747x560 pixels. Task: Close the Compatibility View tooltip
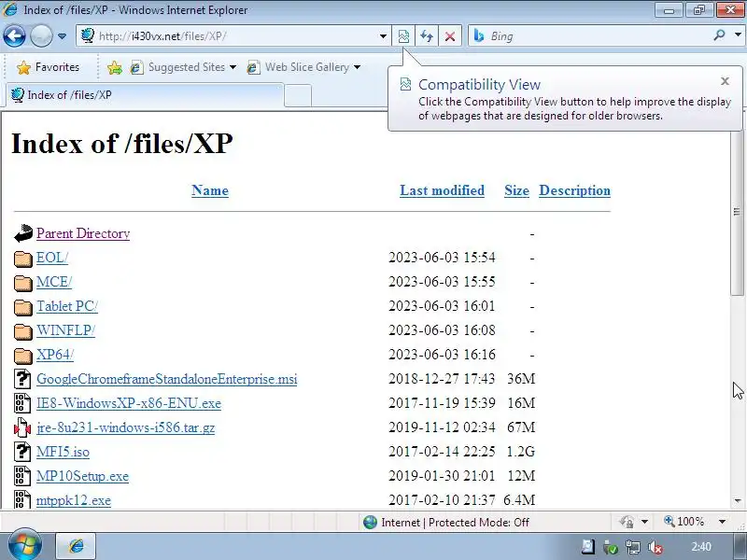pos(726,81)
